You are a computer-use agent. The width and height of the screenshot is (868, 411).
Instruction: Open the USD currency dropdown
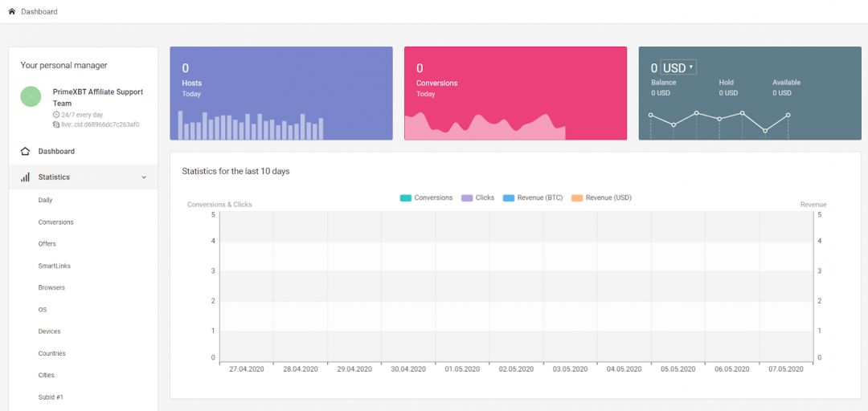pyautogui.click(x=678, y=68)
